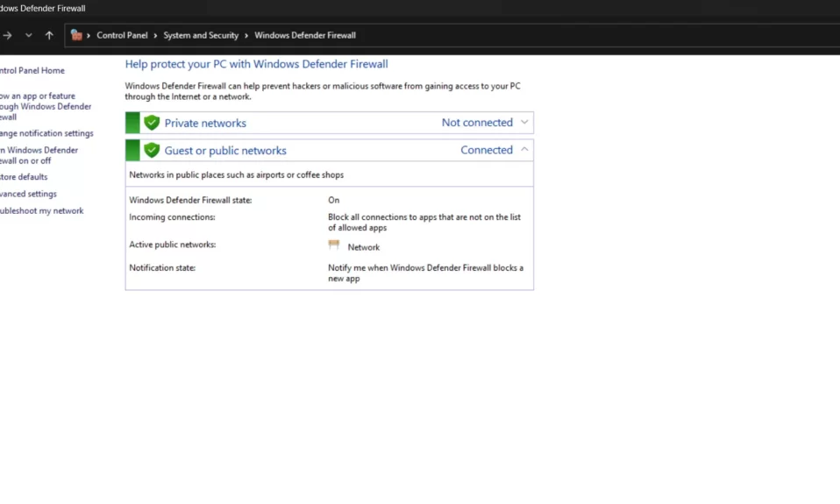Go up one level with up arrow
The image size is (840, 504).
[49, 35]
